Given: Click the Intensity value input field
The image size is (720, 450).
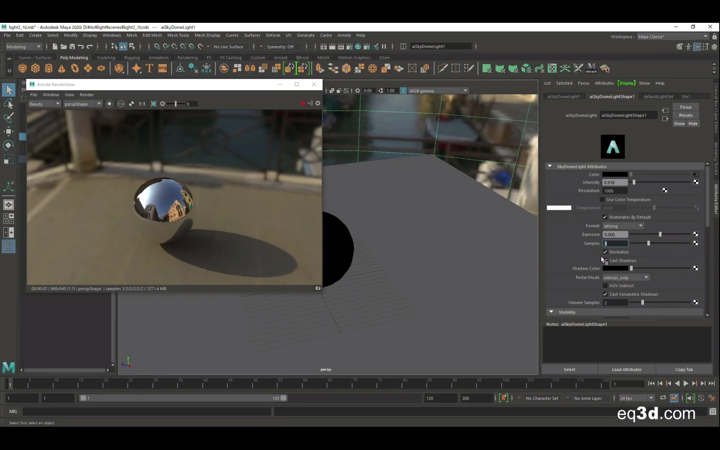Looking at the screenshot, I should point(615,182).
